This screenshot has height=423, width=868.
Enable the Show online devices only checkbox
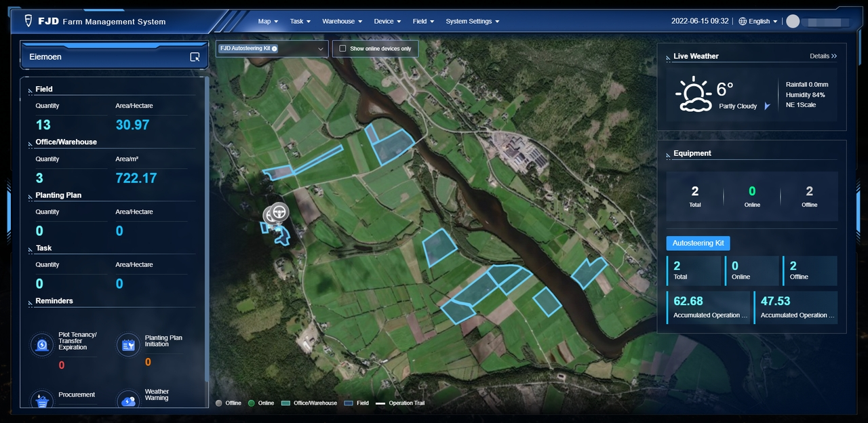(343, 48)
